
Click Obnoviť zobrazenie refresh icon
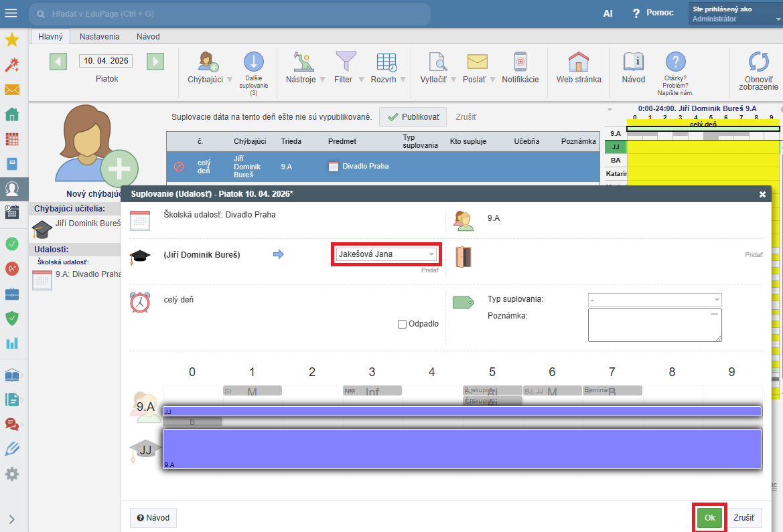click(x=758, y=62)
